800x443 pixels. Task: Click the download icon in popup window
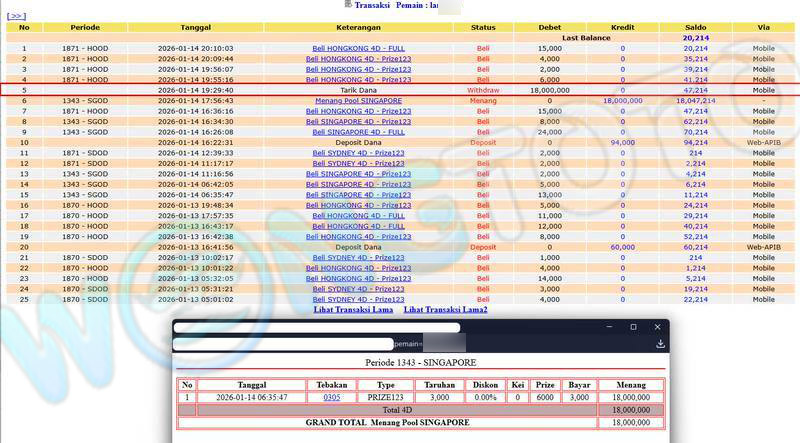(x=660, y=343)
